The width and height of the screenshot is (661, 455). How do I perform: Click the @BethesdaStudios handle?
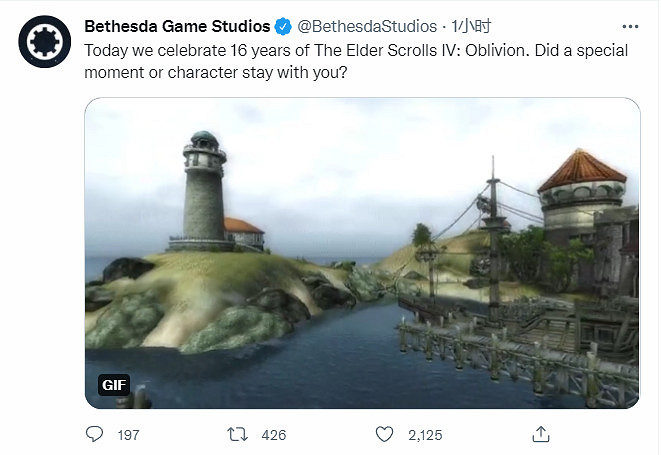[x=368, y=27]
